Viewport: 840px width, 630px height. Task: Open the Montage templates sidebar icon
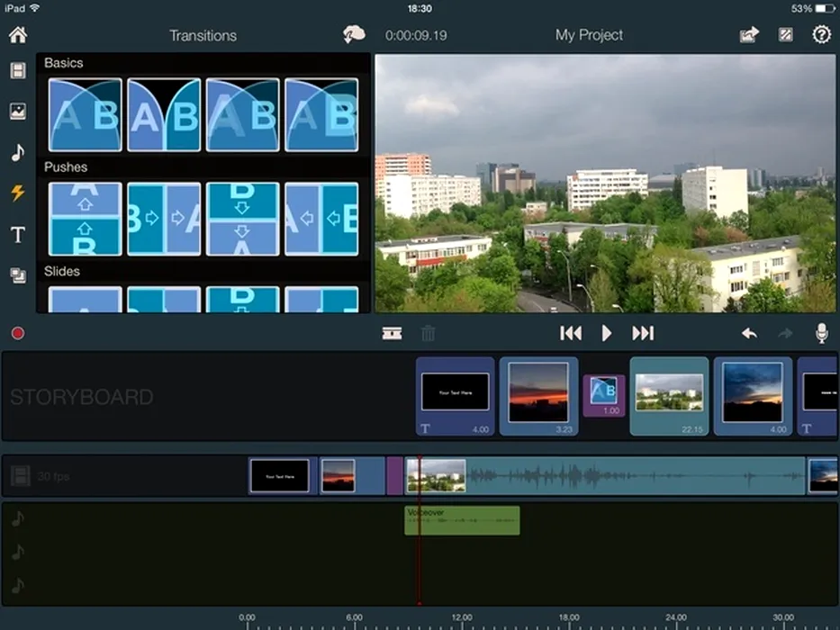pos(18,275)
